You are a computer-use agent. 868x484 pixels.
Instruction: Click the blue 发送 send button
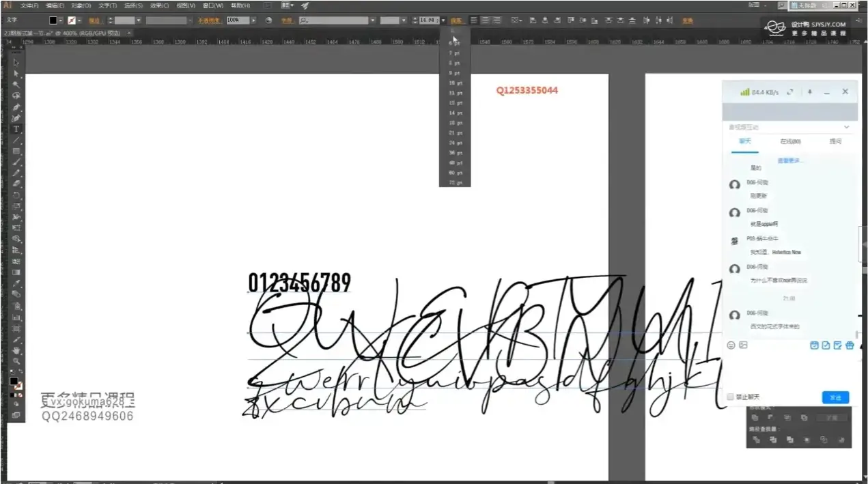click(836, 397)
